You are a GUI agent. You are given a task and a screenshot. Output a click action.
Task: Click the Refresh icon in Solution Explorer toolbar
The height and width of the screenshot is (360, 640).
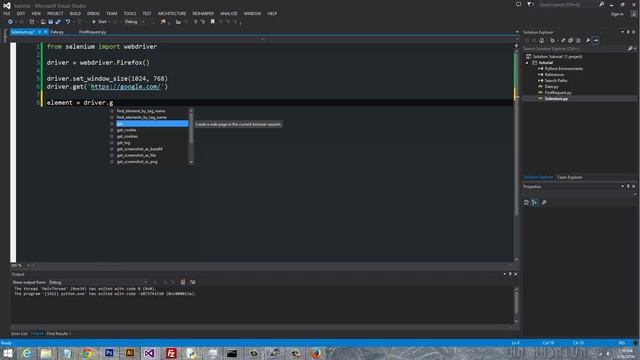(563, 40)
